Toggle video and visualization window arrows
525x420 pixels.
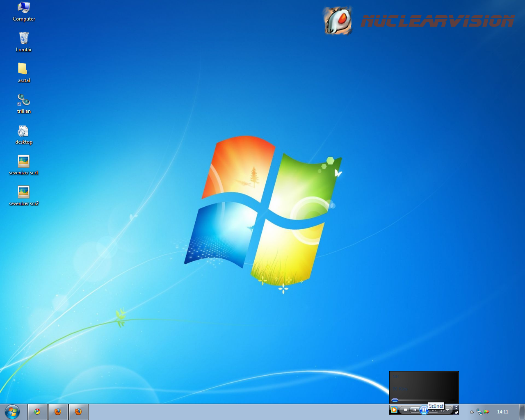pyautogui.click(x=456, y=407)
